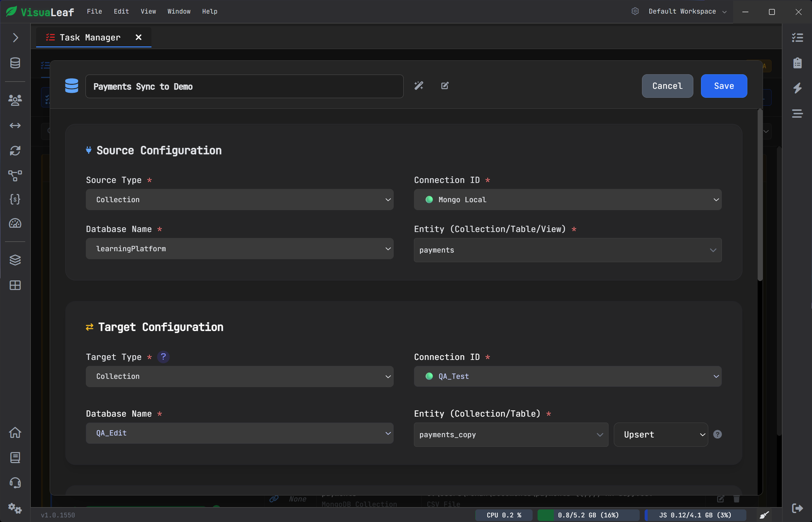812x522 pixels.
Task: Click the CPU 0.2 % status indicator
Action: click(504, 515)
